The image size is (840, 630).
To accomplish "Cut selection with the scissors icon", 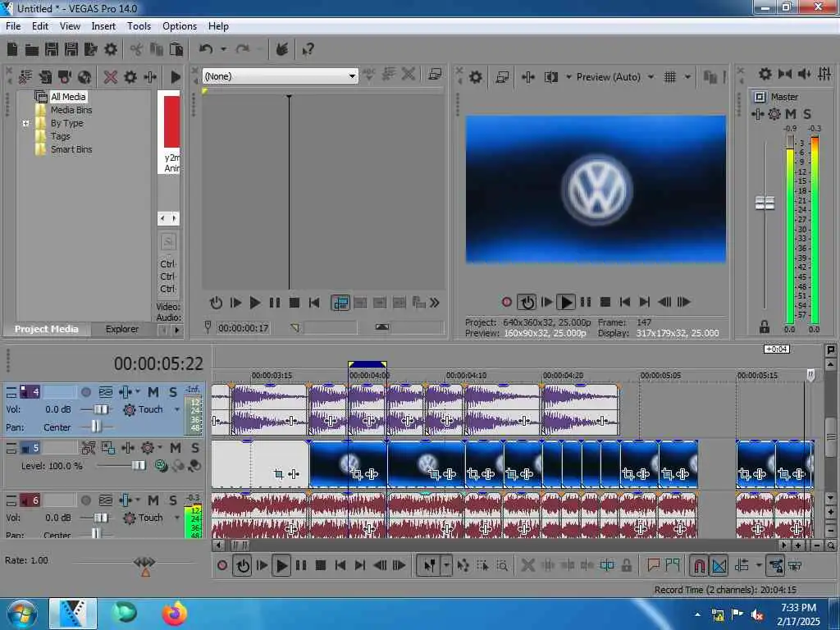I will pos(137,50).
